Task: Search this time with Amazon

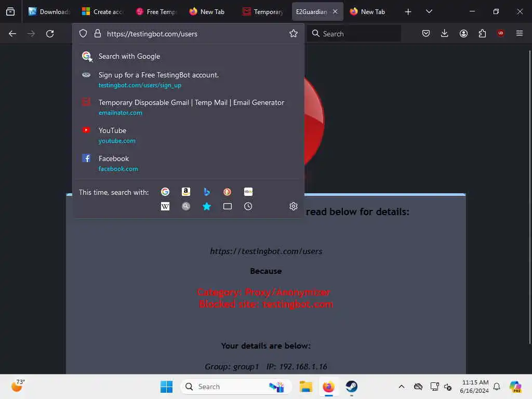Action: (x=186, y=192)
